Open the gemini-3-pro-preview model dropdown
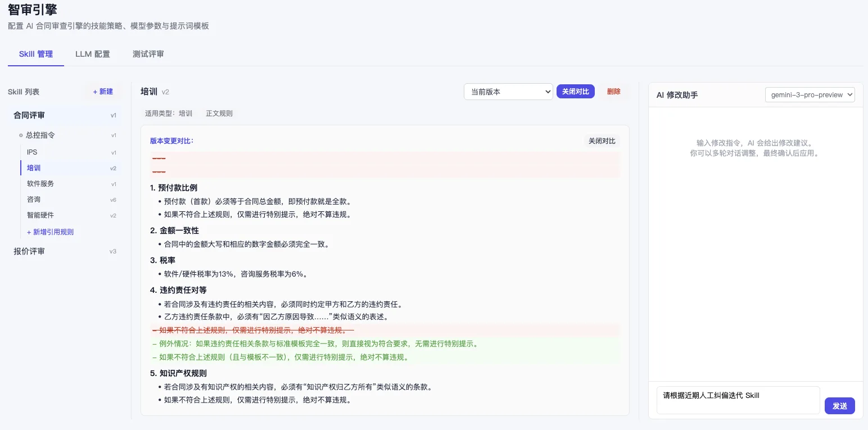This screenshot has width=868, height=430. (810, 95)
